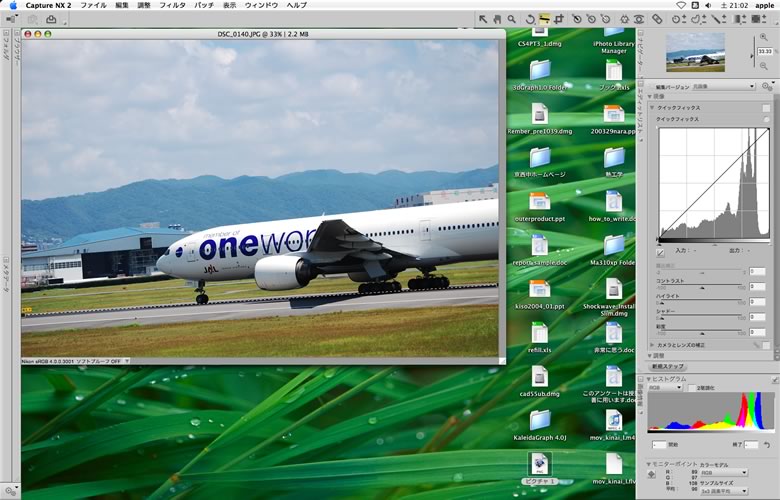This screenshot has width=780, height=500.
Task: Select the crop tool
Action: (x=559, y=19)
